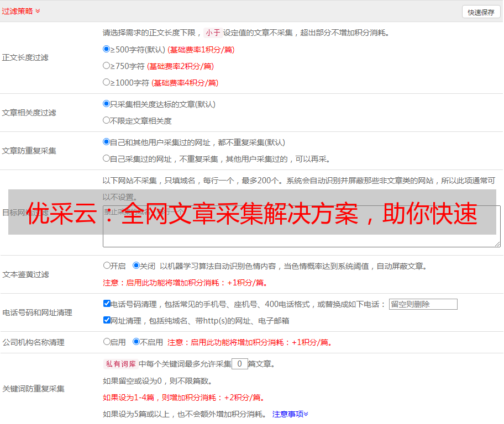Enable 文本鉴黄过滤 with 开启 radio
Viewport: 504px width, 424px height.
point(107,266)
